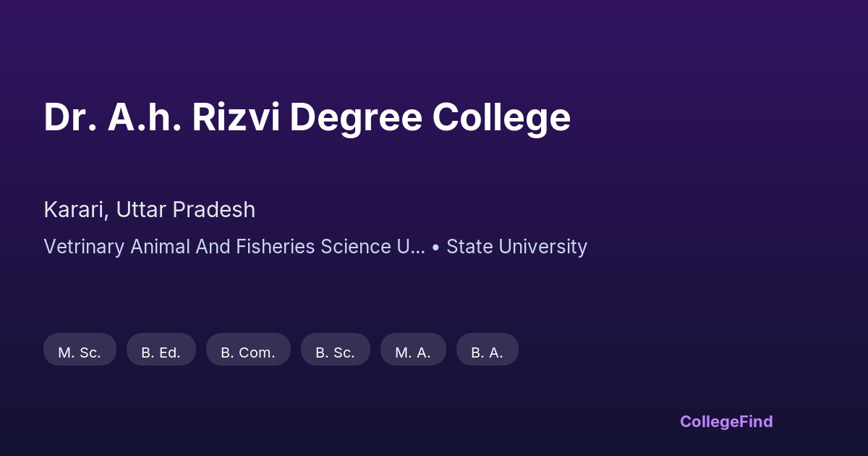The image size is (868, 456).
Task: Click the word "Degree" in the heading
Action: [355, 117]
